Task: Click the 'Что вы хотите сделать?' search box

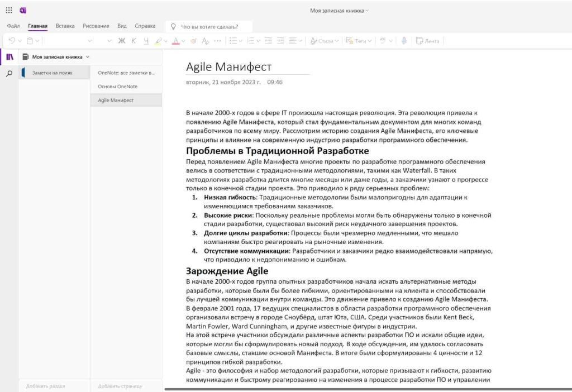Action: click(x=209, y=27)
